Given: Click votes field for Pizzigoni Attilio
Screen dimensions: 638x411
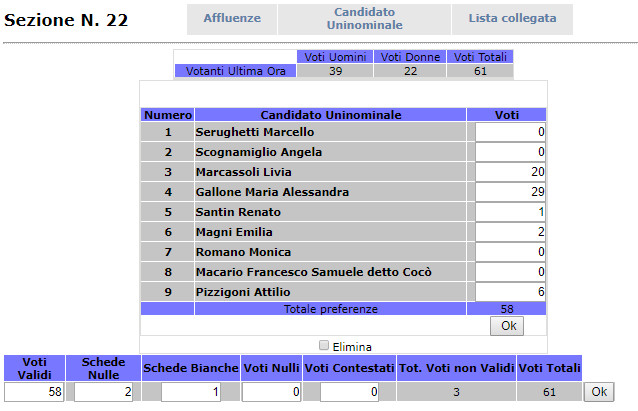Looking at the screenshot, I should 510,292.
